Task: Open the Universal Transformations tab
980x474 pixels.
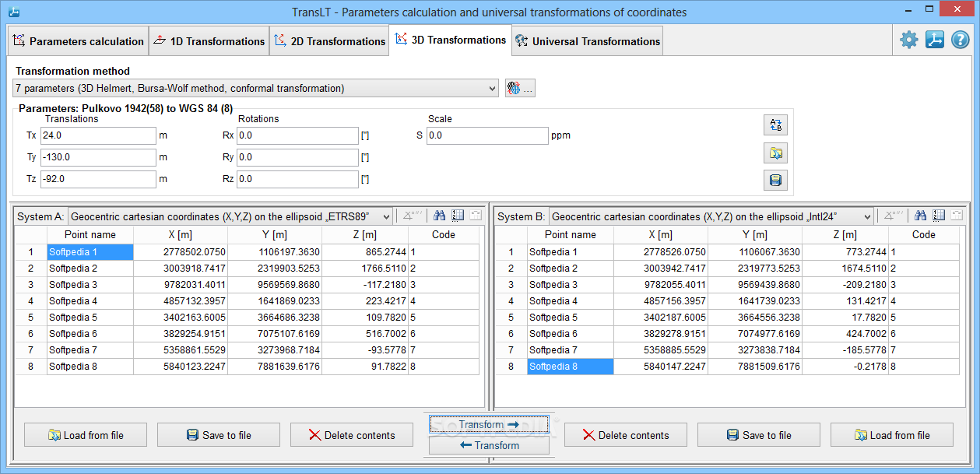Action: [x=588, y=41]
